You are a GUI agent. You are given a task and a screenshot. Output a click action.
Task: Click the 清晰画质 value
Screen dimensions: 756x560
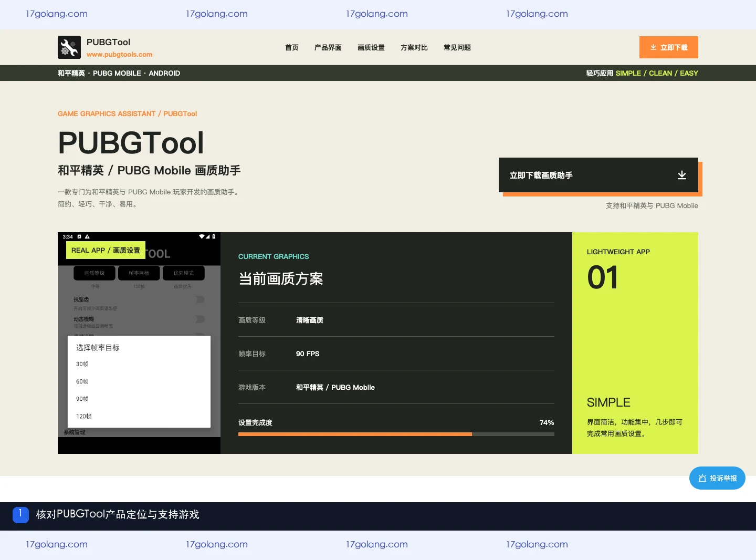pos(310,320)
